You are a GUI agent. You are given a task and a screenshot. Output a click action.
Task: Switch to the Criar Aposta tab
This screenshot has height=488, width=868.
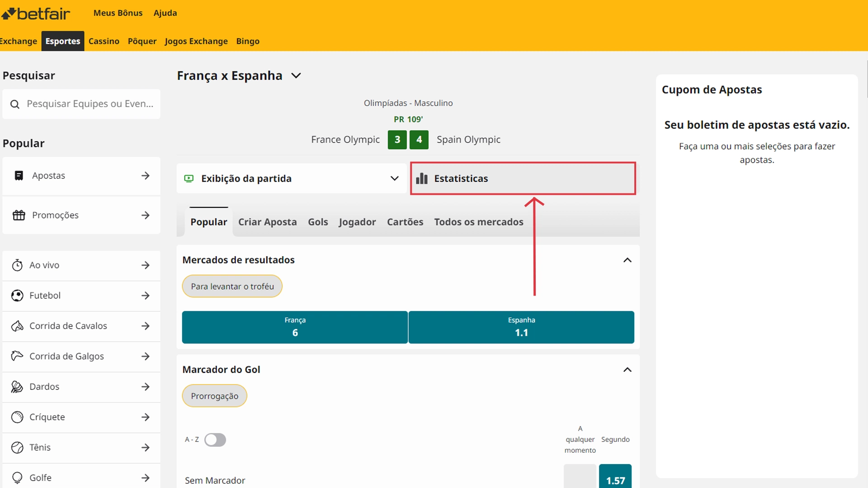[267, 222]
